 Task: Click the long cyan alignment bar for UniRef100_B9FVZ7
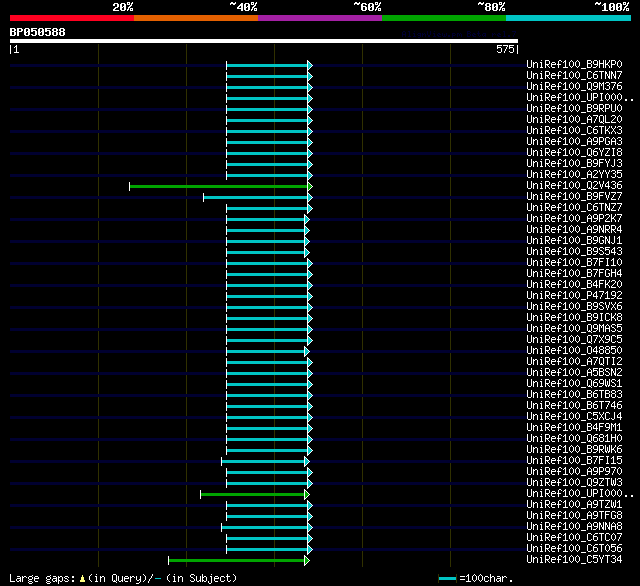256,198
